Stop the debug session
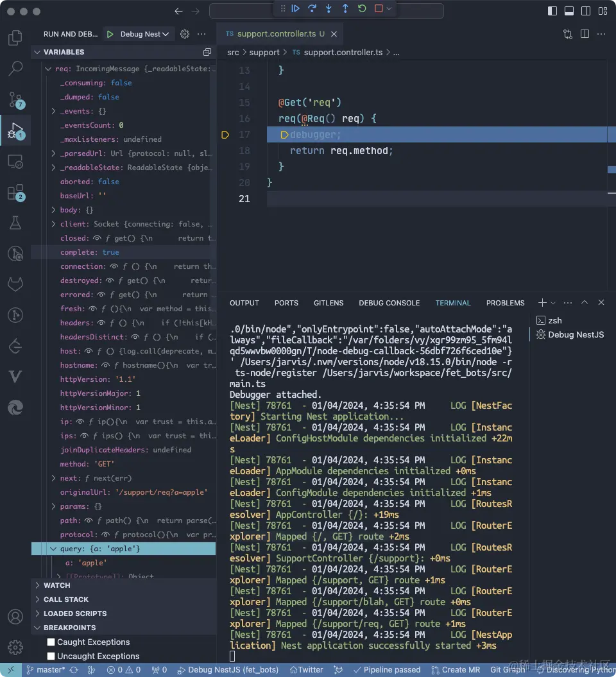Viewport: 616px width, 677px height. (379, 8)
